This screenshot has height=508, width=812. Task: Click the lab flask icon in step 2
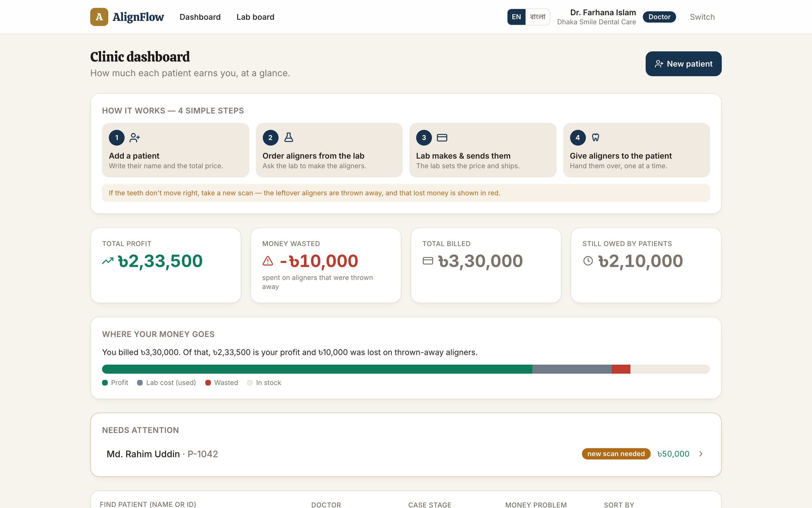[288, 137]
